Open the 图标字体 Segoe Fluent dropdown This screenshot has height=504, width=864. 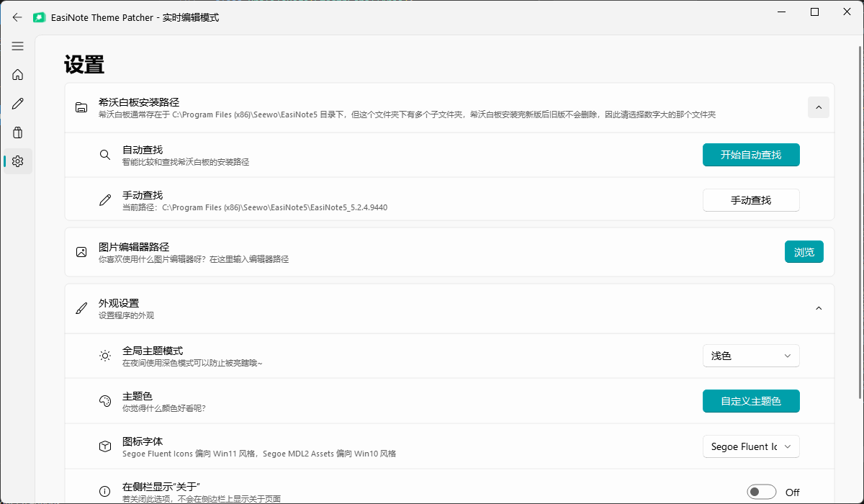tap(750, 446)
